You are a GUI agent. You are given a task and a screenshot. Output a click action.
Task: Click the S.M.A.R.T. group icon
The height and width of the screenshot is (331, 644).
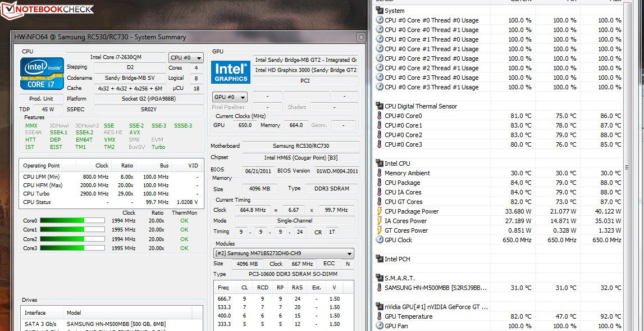click(x=380, y=278)
